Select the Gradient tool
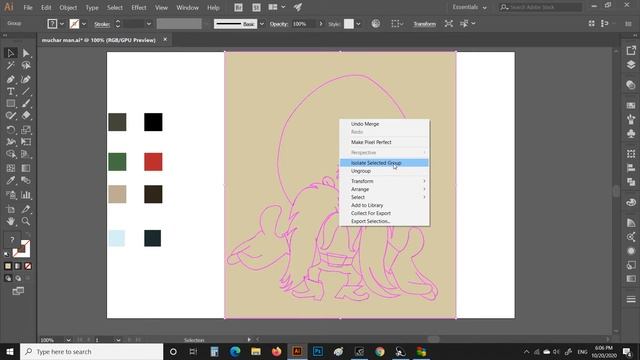Viewport: 640px width, 360px height. point(26,168)
